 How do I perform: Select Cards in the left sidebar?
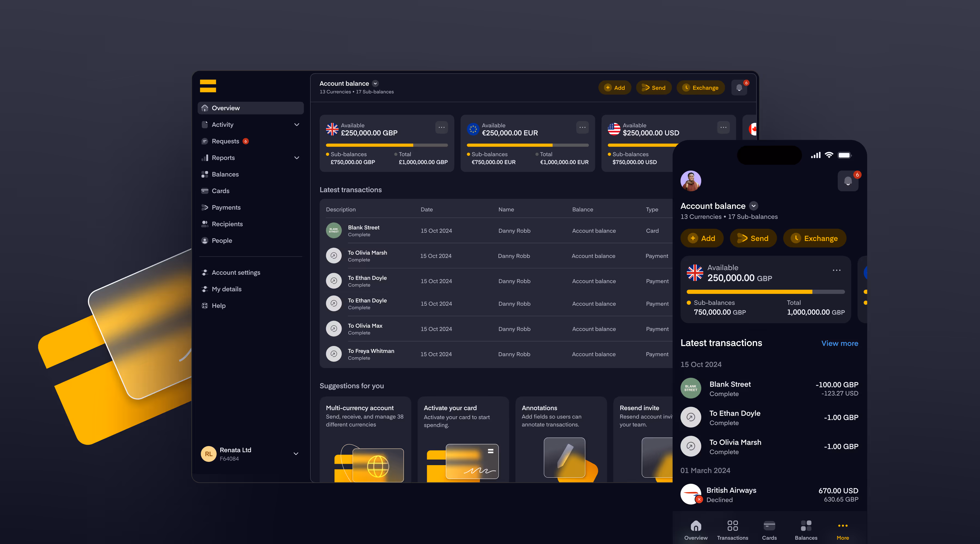(220, 191)
